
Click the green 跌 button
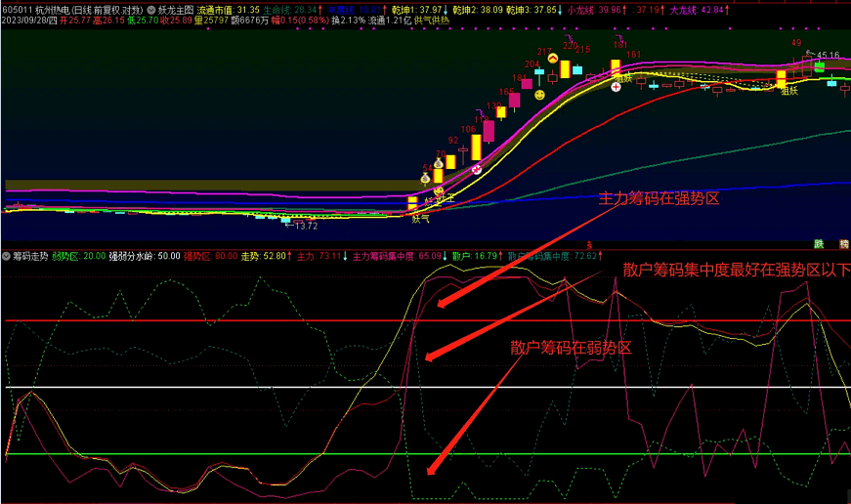[x=819, y=245]
